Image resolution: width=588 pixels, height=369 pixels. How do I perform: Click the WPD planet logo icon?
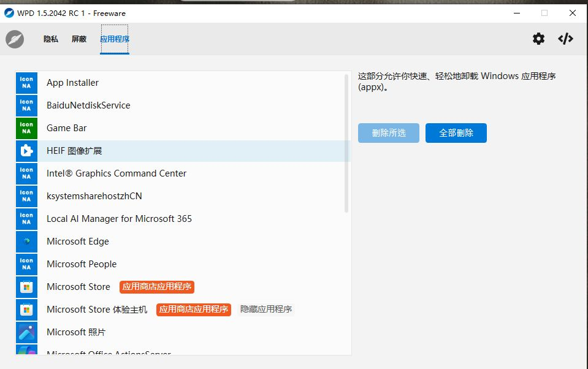point(15,39)
